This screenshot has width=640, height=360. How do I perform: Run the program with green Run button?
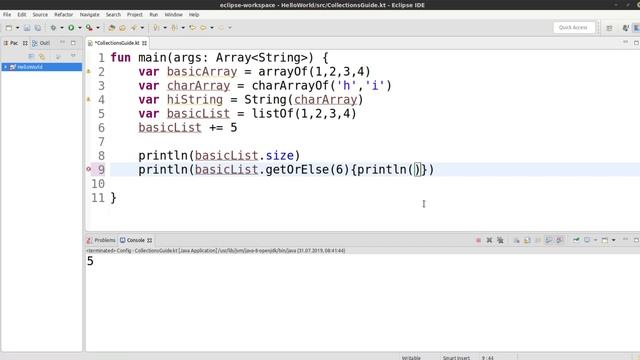click(x=71, y=28)
